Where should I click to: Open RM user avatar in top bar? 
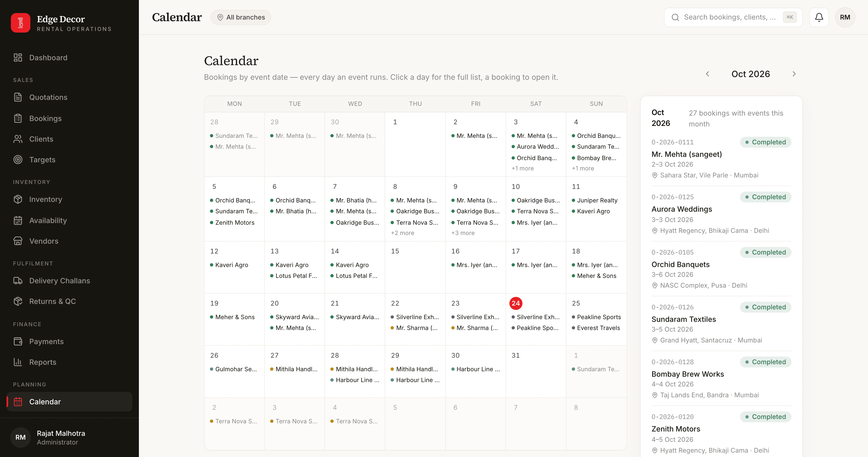pos(845,17)
